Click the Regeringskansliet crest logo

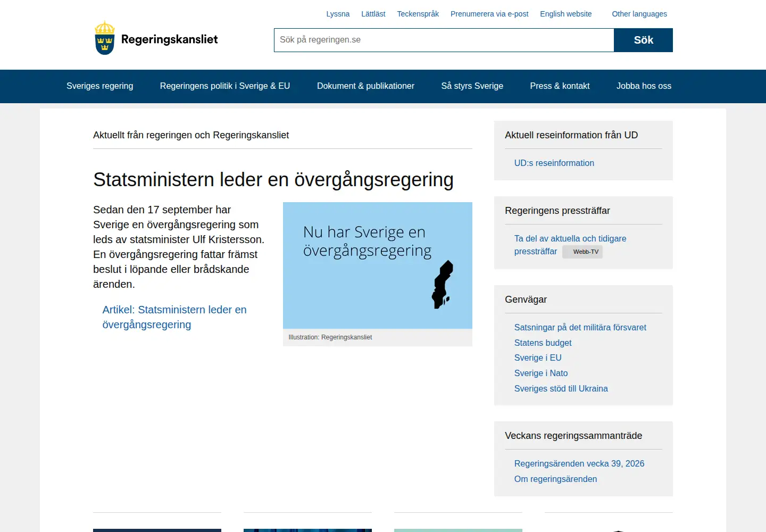coord(105,38)
